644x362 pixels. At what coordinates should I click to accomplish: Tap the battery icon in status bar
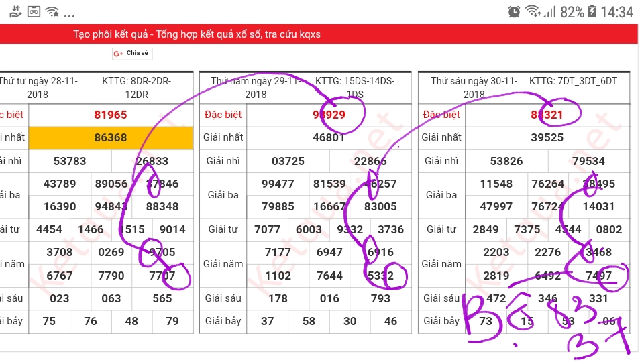tap(592, 11)
